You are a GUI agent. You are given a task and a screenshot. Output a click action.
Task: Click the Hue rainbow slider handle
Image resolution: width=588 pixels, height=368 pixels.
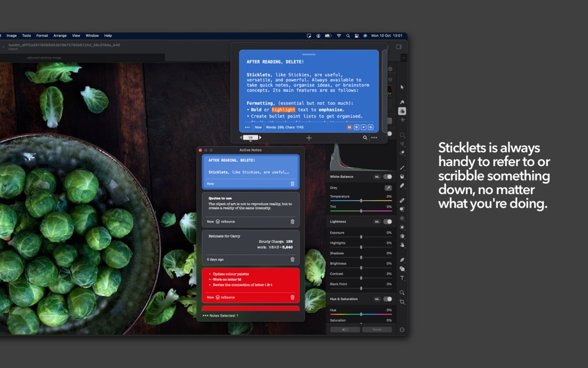[x=361, y=314]
